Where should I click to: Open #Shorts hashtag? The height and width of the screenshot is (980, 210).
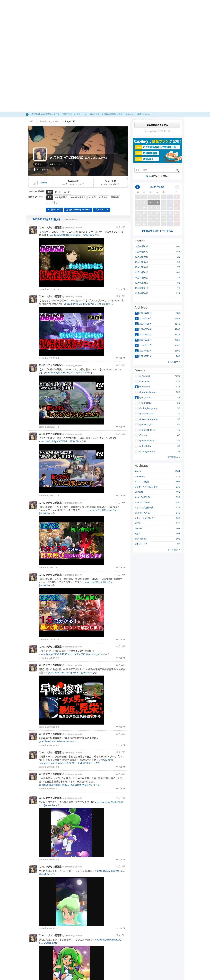(x=139, y=492)
